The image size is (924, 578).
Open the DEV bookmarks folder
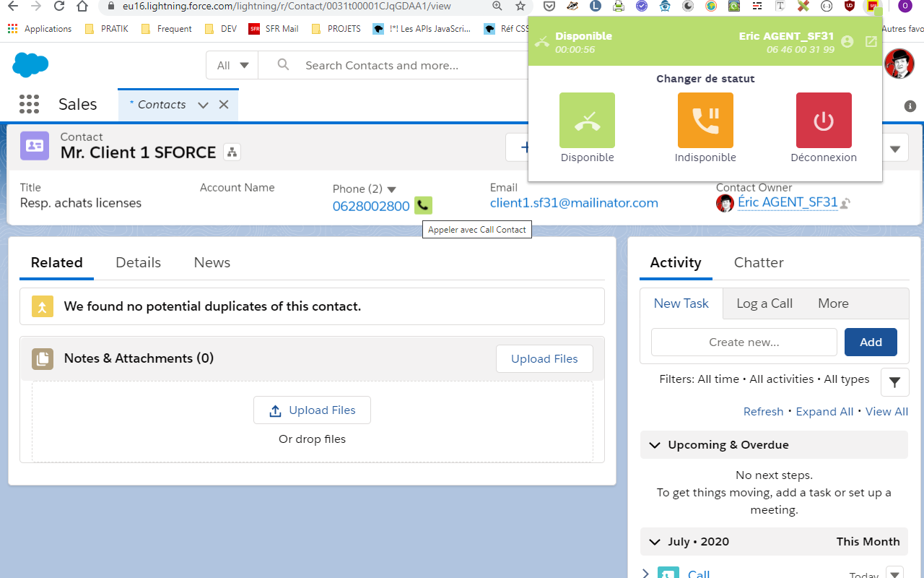tap(221, 29)
